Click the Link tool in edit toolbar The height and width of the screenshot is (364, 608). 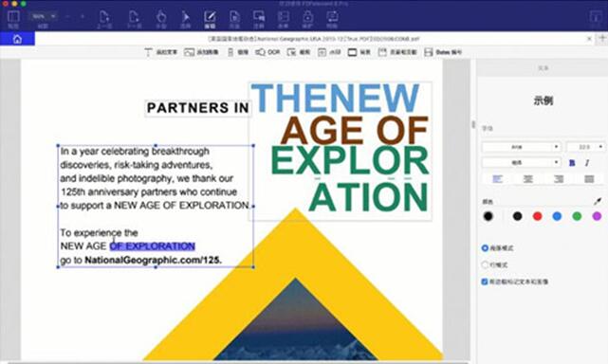tap(238, 52)
